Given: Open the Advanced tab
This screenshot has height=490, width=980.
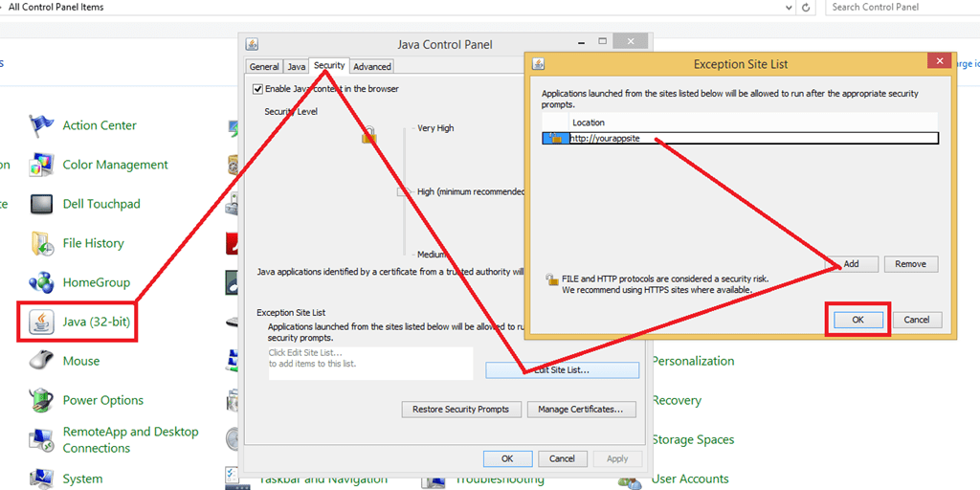Looking at the screenshot, I should coord(372,67).
